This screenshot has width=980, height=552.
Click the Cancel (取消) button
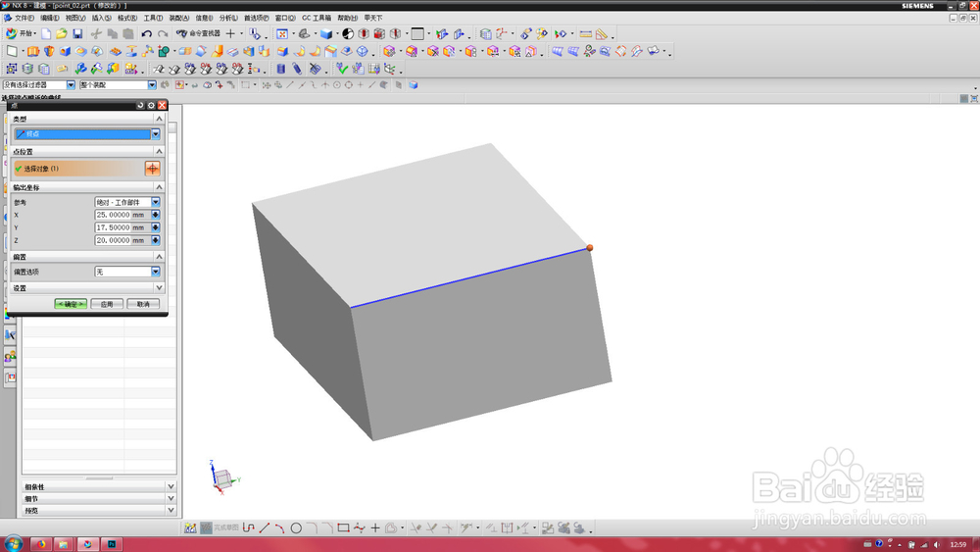(x=143, y=304)
